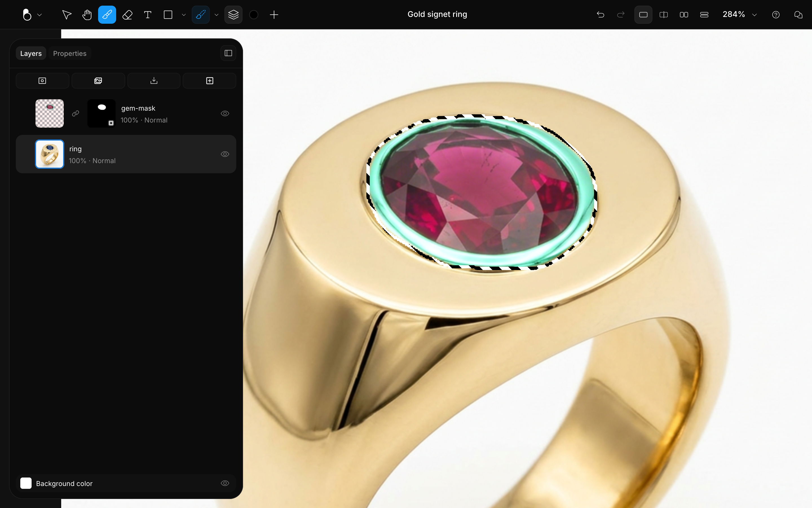Expand the selection brush options chevron
Image resolution: width=812 pixels, height=508 pixels.
point(217,15)
